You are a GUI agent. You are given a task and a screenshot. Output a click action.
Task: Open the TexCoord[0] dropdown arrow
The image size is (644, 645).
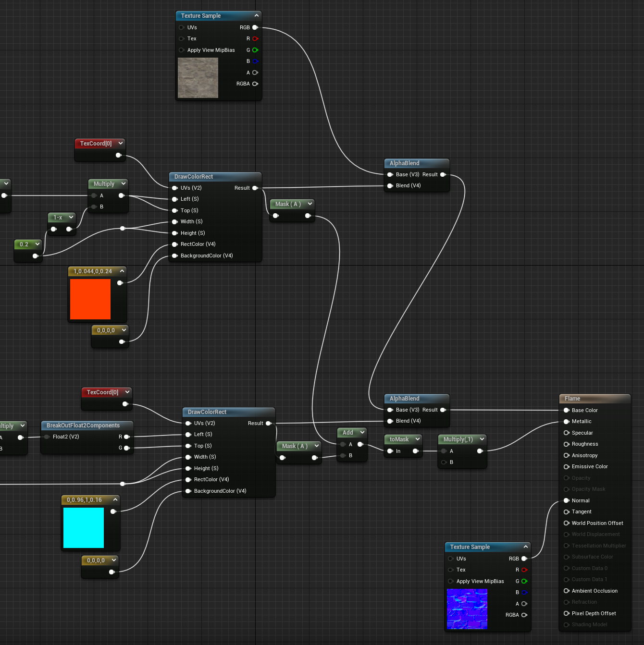120,143
